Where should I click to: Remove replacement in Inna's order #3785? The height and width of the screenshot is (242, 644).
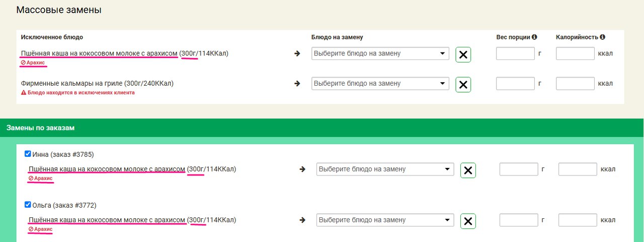(x=468, y=170)
